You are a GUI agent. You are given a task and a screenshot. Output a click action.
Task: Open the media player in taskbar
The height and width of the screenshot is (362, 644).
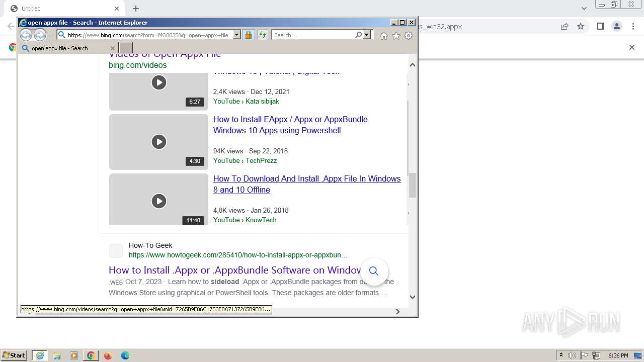click(74, 355)
